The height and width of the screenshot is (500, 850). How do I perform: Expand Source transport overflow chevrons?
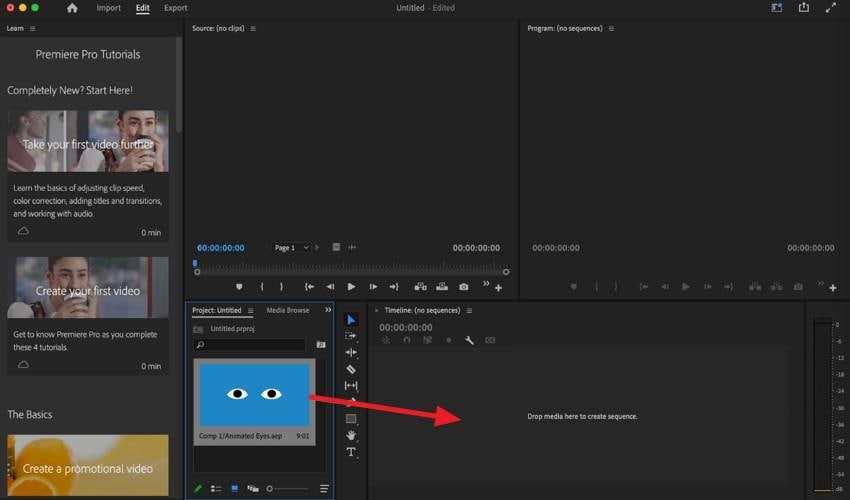(486, 284)
